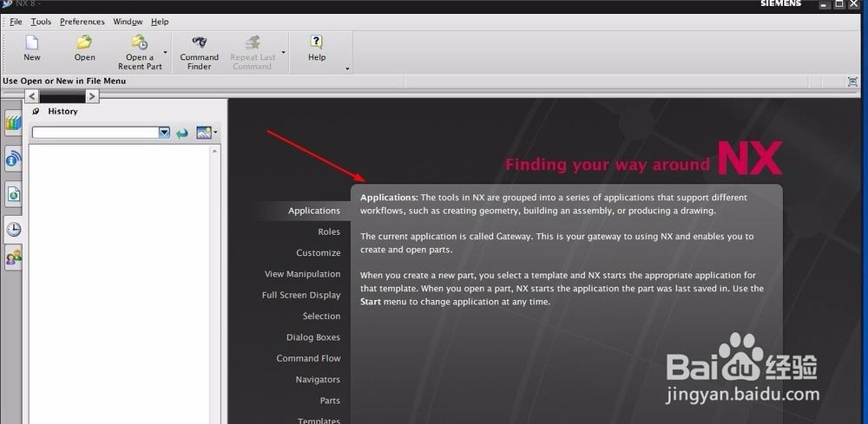Viewport: 868px width, 424px height.
Task: Click the green return arrow in History
Action: coord(182,134)
